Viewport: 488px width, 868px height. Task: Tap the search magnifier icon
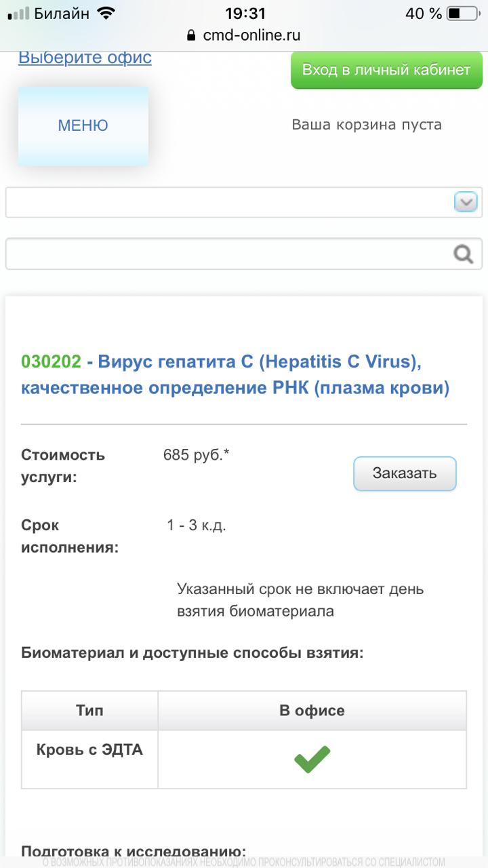tap(464, 254)
